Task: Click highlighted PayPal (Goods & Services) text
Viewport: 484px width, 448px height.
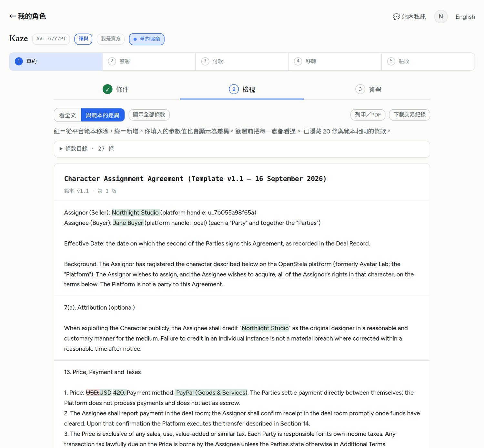Action: point(211,393)
